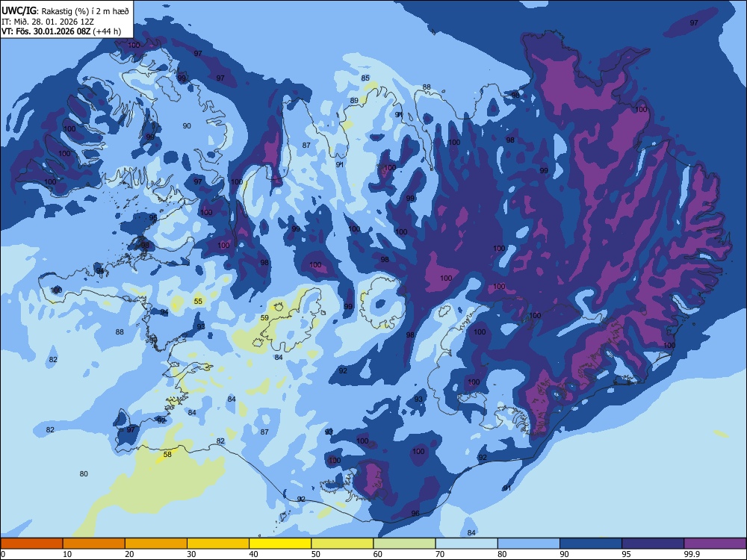This screenshot has height=560, width=747.
Task: Select the medium blue 80–90 legend swatch
Action: point(529,544)
